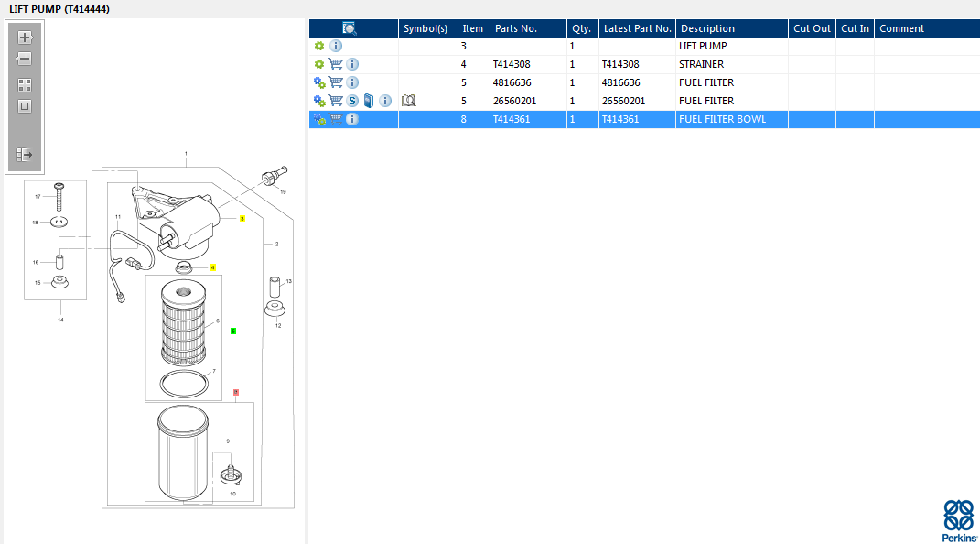Image resolution: width=980 pixels, height=544 pixels.
Task: Click the green gear icon on LIFT PUMP row
Action: [319, 46]
